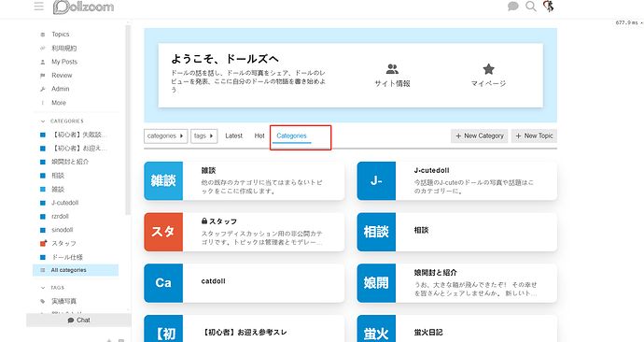Click the マイページ star icon
The width and height of the screenshot is (644, 342).
pyautogui.click(x=488, y=69)
